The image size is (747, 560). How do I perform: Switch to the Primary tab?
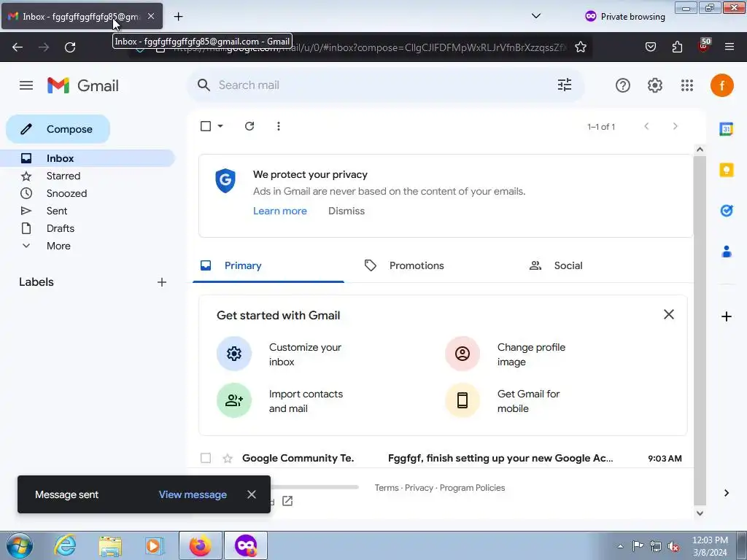point(268,265)
